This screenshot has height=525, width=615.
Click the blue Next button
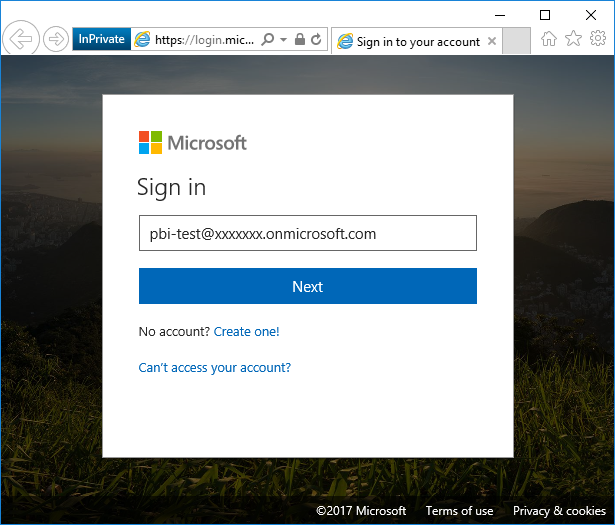point(308,286)
